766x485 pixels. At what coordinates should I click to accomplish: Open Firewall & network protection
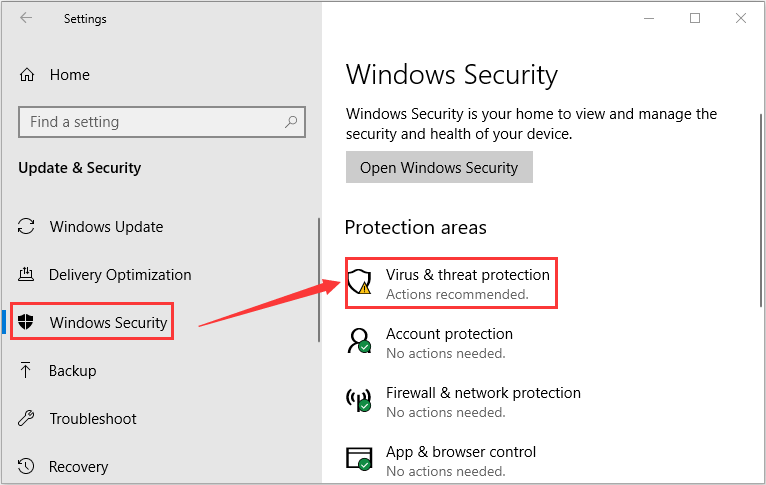coord(483,393)
